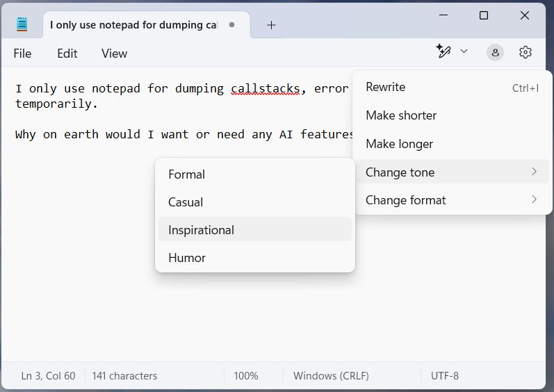Open the Edit menu

pos(67,54)
